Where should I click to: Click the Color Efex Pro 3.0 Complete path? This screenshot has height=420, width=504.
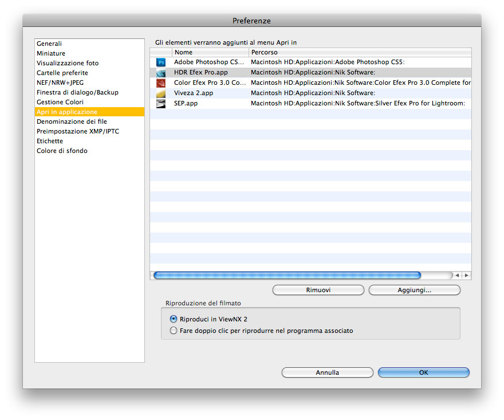pyautogui.click(x=361, y=83)
